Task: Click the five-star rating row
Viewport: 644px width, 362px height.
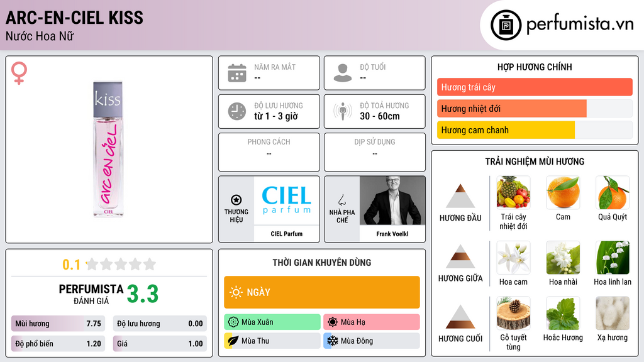Action: click(121, 264)
